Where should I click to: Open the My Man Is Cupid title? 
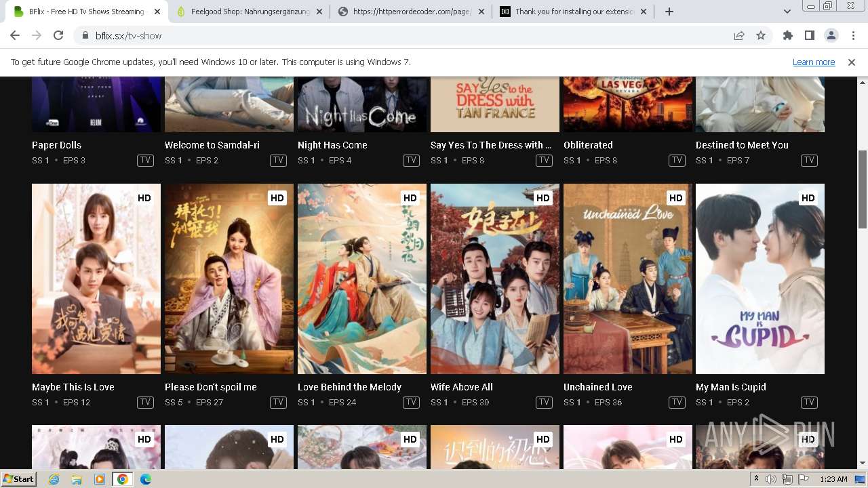coord(731,387)
